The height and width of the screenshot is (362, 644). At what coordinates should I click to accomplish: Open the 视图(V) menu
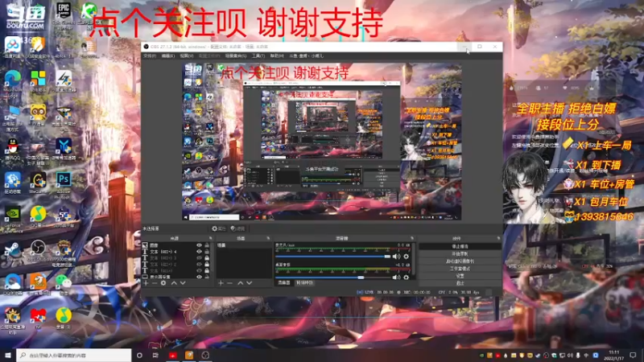coord(186,56)
